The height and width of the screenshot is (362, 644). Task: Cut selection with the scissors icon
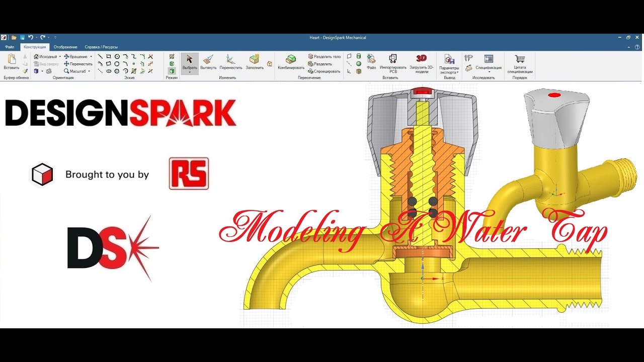pyautogui.click(x=25, y=57)
